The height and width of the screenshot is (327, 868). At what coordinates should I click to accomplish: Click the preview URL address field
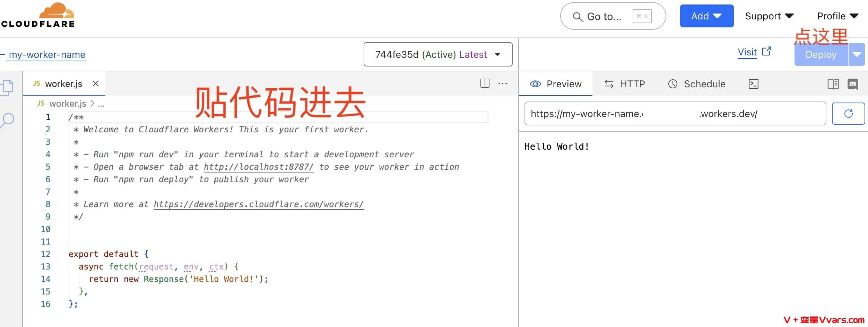coord(675,114)
